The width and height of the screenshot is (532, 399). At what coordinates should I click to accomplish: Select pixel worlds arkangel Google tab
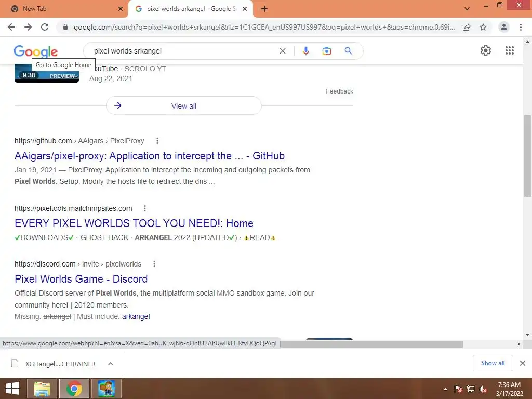pyautogui.click(x=190, y=9)
